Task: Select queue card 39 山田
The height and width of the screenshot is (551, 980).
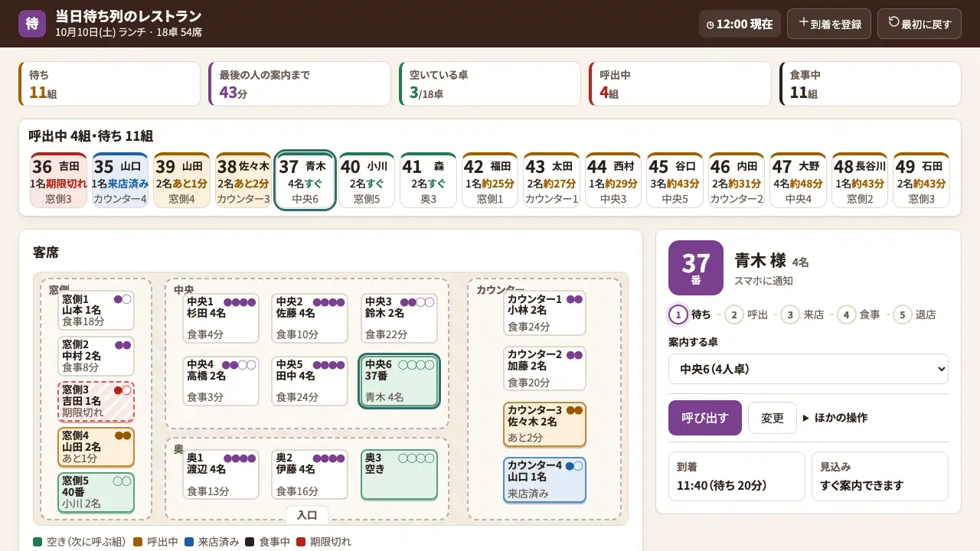Action: point(182,180)
